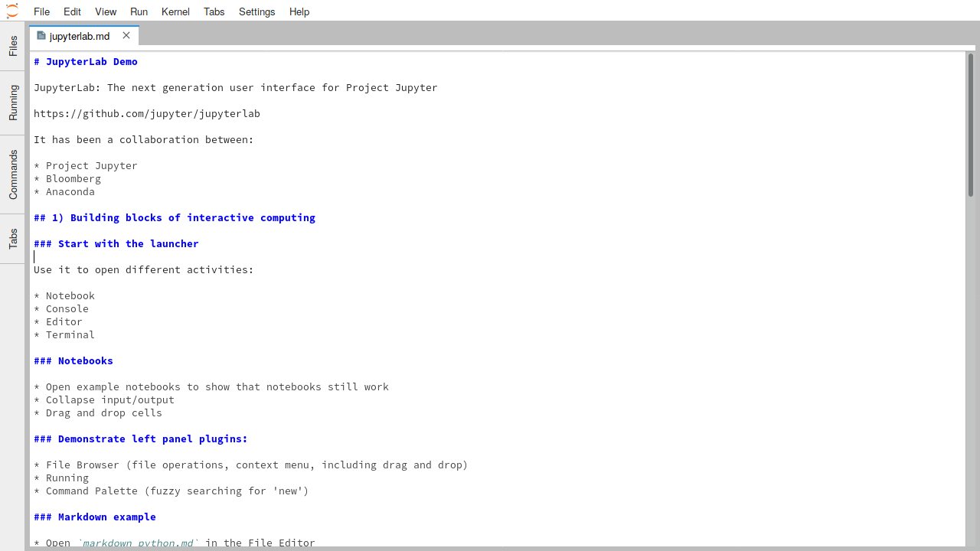
Task: Show the Commands sidebar panel
Action: point(13,174)
